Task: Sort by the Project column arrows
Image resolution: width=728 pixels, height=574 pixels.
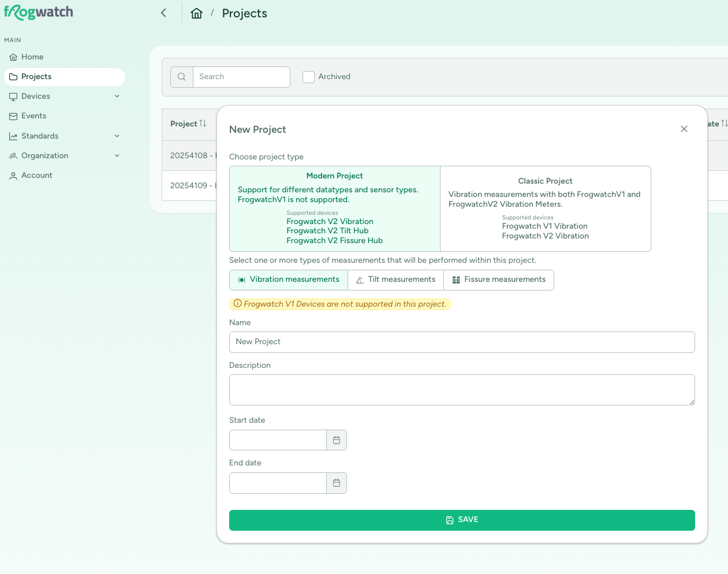Action: point(203,124)
